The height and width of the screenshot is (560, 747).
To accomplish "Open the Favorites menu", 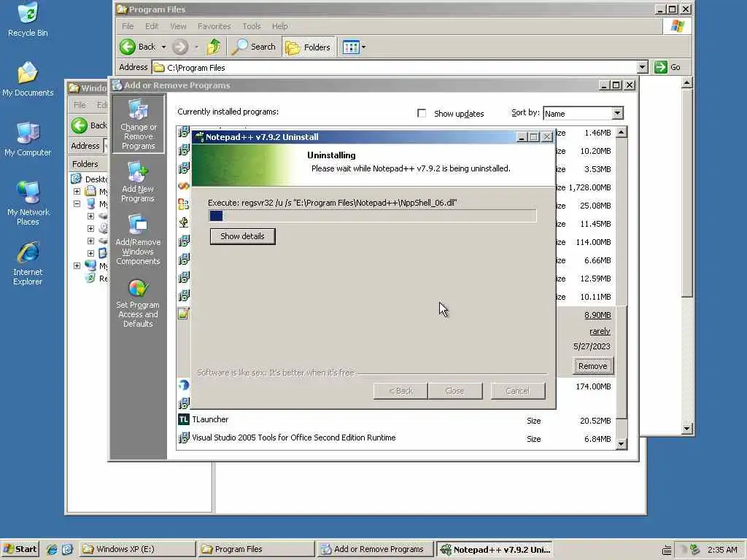I will (x=214, y=26).
